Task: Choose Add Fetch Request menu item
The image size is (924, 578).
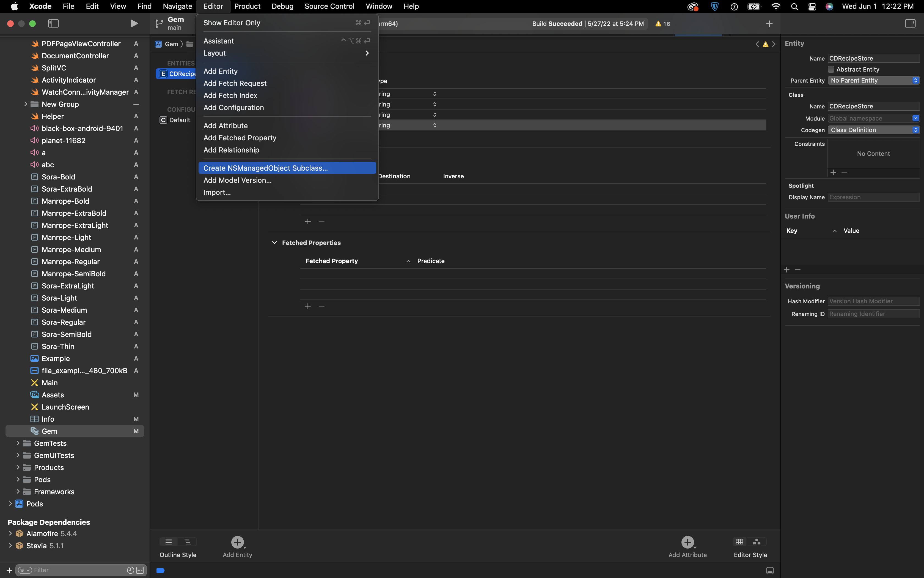Action: click(x=287, y=83)
